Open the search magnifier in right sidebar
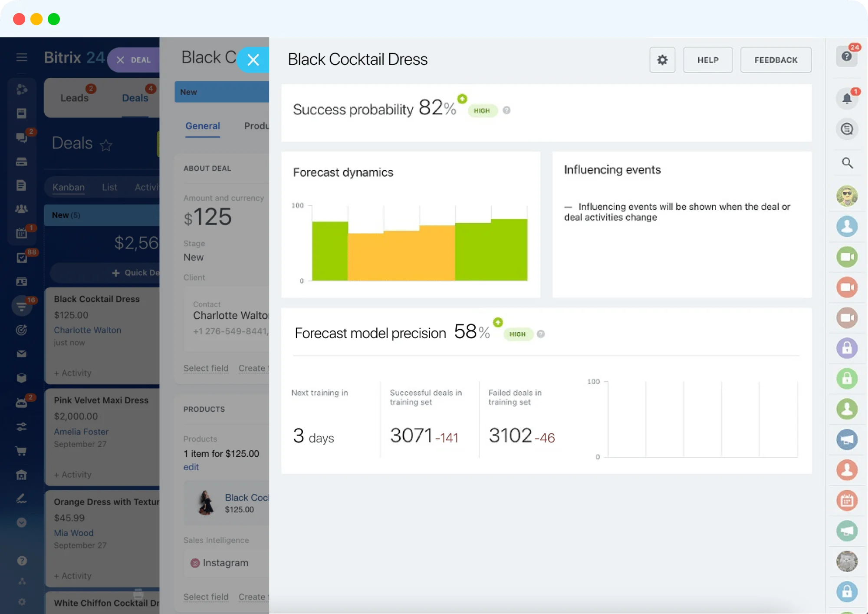Image resolution: width=868 pixels, height=614 pixels. click(x=847, y=163)
